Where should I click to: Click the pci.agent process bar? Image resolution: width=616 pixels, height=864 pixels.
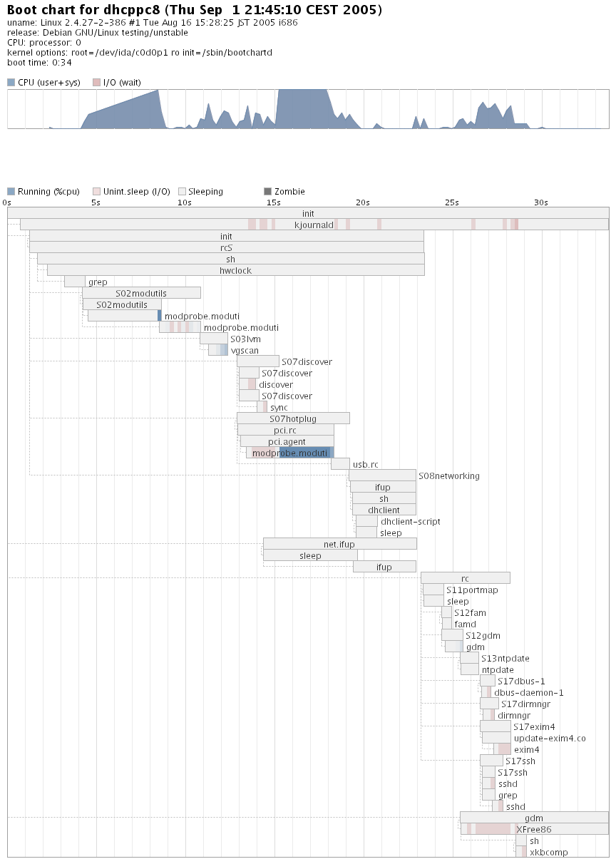tap(287, 441)
